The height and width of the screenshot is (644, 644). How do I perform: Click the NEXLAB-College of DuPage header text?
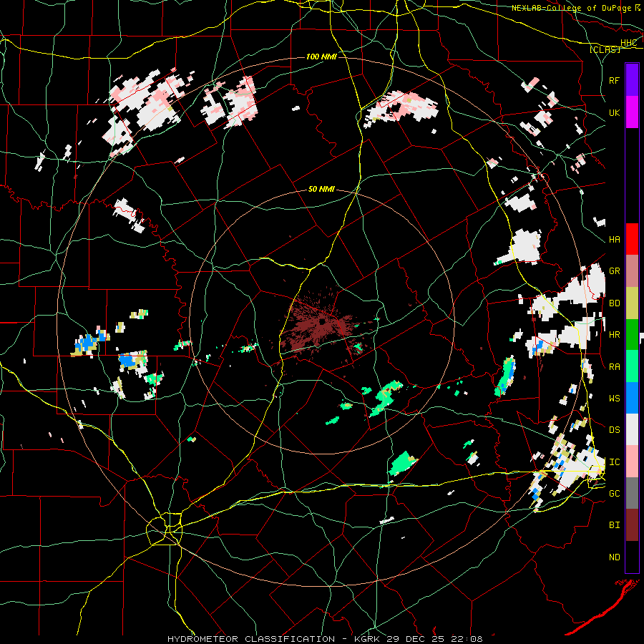pos(572,8)
